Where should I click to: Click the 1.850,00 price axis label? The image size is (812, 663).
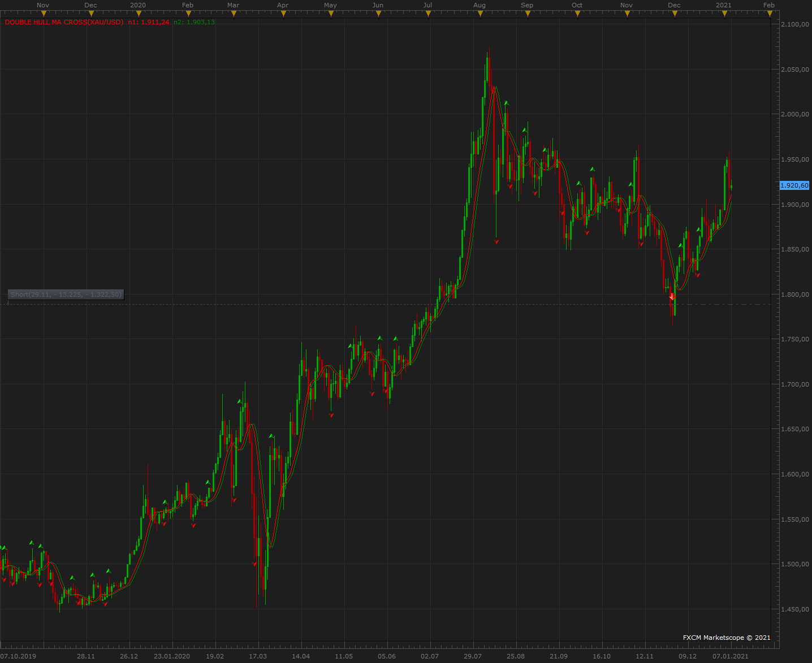(x=794, y=249)
